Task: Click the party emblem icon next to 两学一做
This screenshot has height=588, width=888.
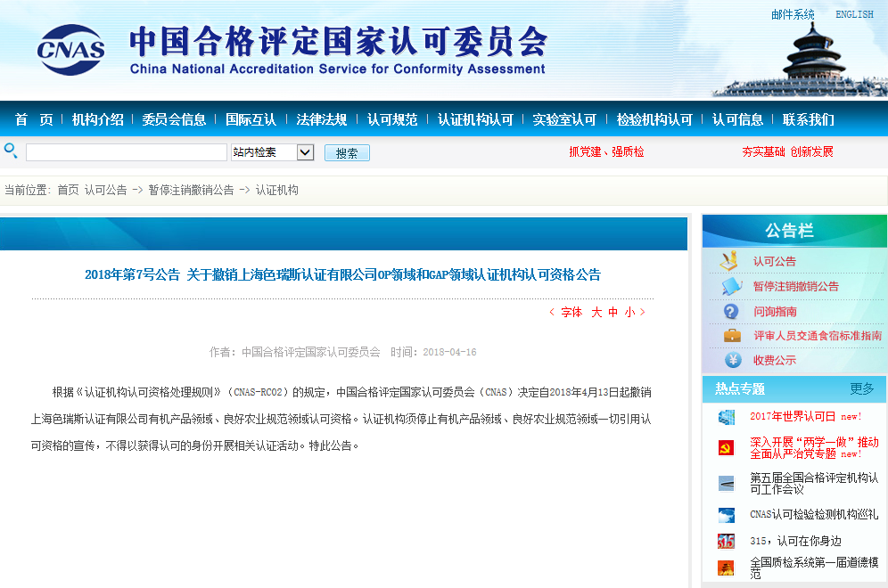Action: [x=726, y=447]
